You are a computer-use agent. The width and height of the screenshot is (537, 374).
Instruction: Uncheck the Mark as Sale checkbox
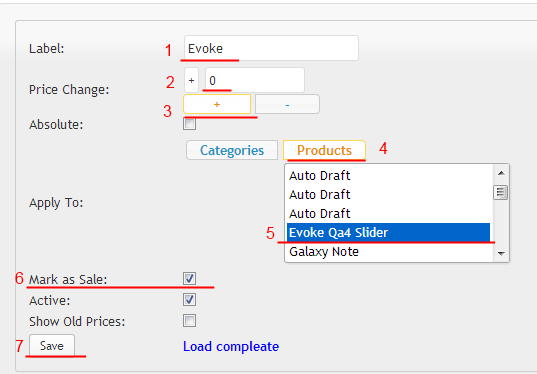(x=189, y=278)
